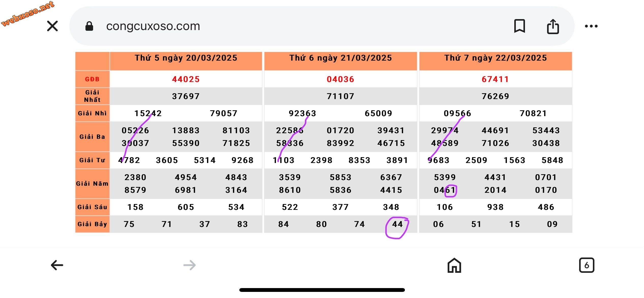Tap the circled number 44 in Giải Bảy

[398, 224]
